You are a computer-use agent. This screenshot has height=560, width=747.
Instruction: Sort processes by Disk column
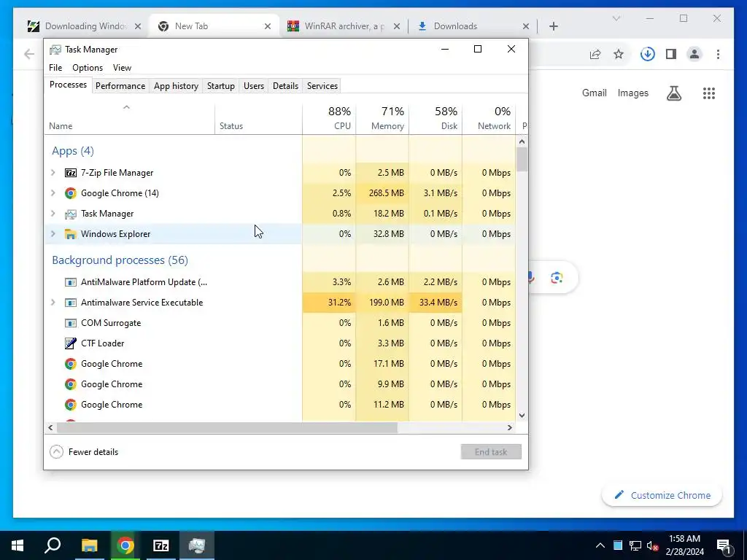point(436,118)
